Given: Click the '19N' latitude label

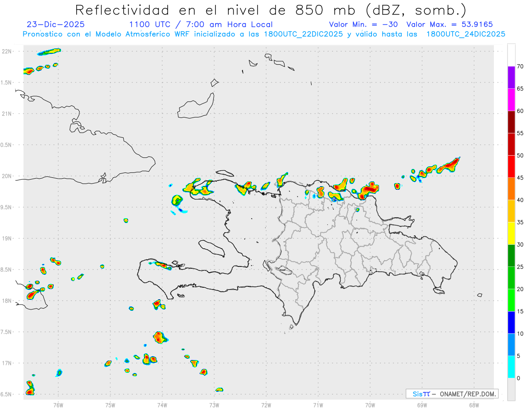Looking at the screenshot, I should point(8,239).
